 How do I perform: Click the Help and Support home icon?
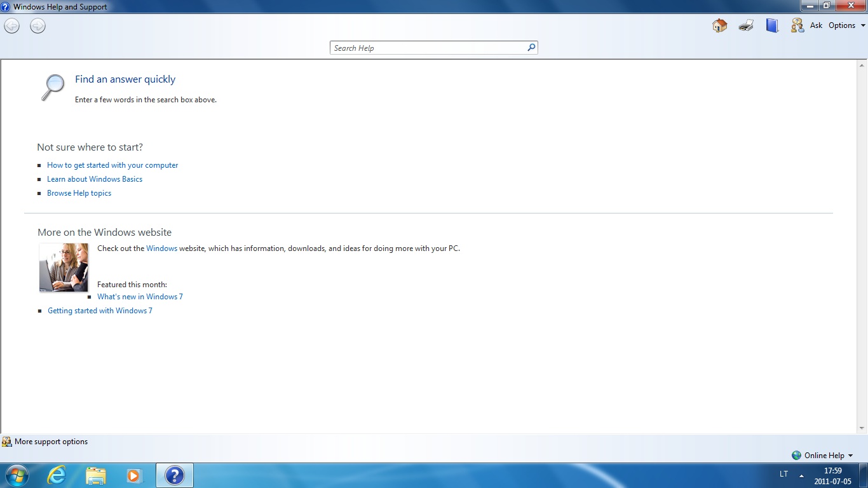tap(719, 25)
